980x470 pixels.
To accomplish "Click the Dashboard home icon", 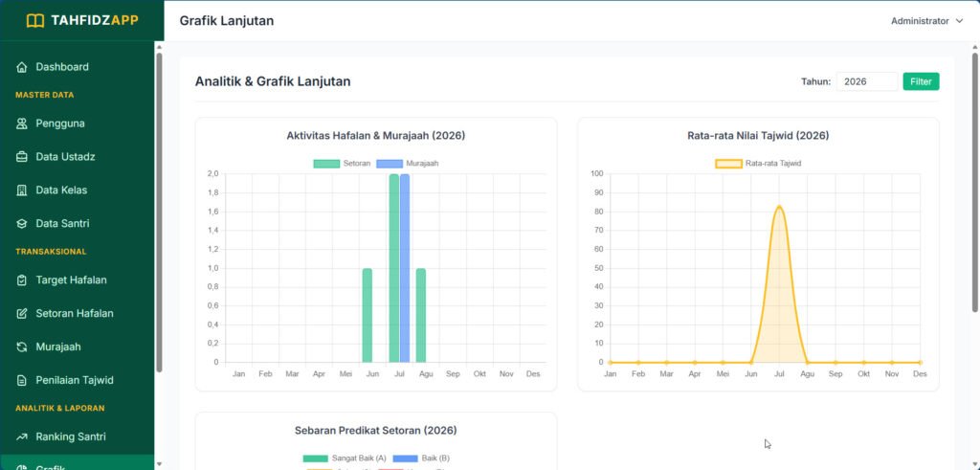I will coord(22,67).
